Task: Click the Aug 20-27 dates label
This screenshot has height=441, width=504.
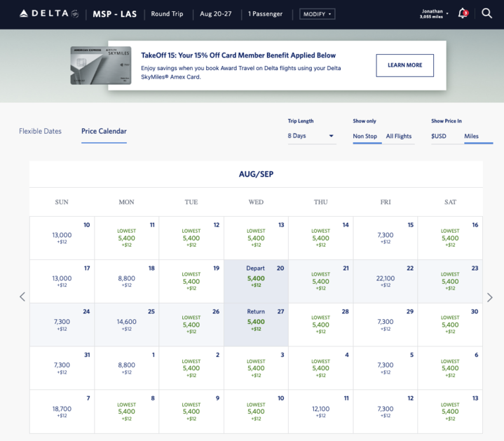Action: [216, 14]
